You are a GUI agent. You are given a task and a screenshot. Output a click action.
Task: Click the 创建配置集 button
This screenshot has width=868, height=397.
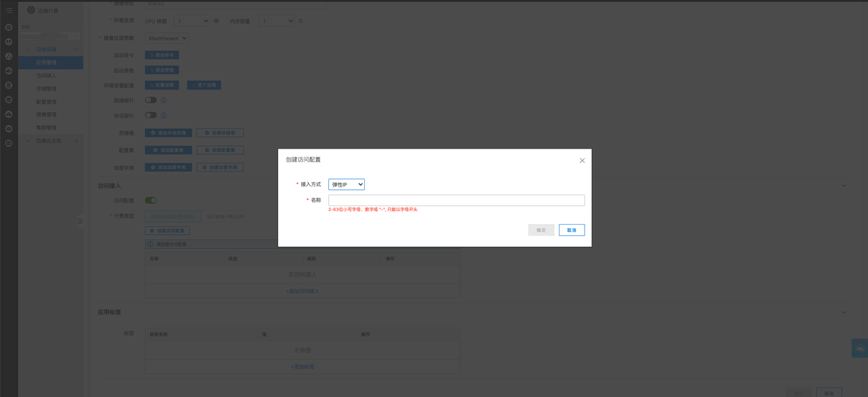[220, 150]
